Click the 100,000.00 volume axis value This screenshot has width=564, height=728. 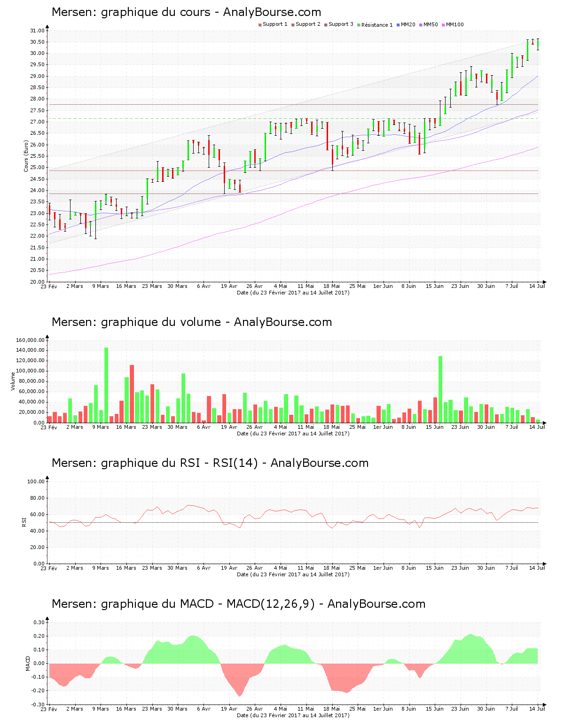[x=30, y=371]
